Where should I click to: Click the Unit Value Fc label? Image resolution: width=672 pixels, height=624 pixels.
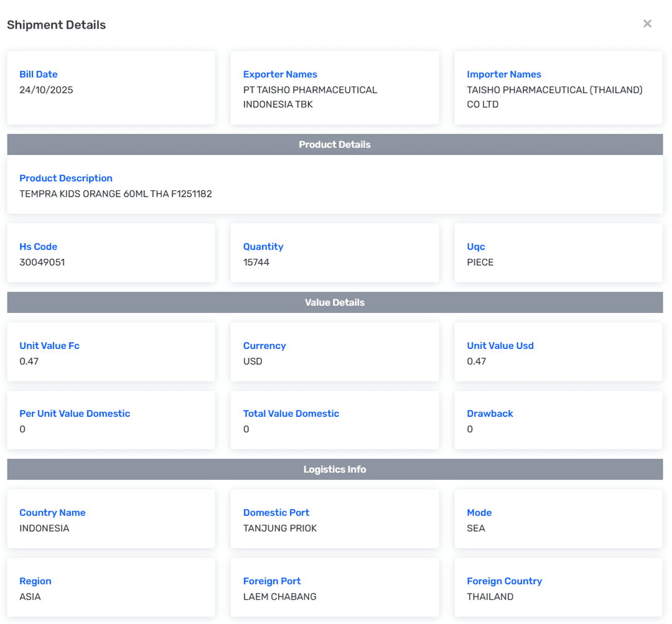point(49,345)
